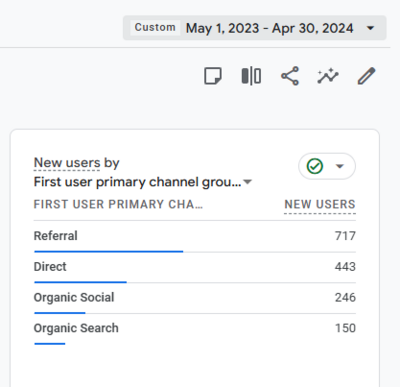Viewport: 400px width, 387px height.
Task: Click the pencil customize report icon
Action: [x=366, y=76]
